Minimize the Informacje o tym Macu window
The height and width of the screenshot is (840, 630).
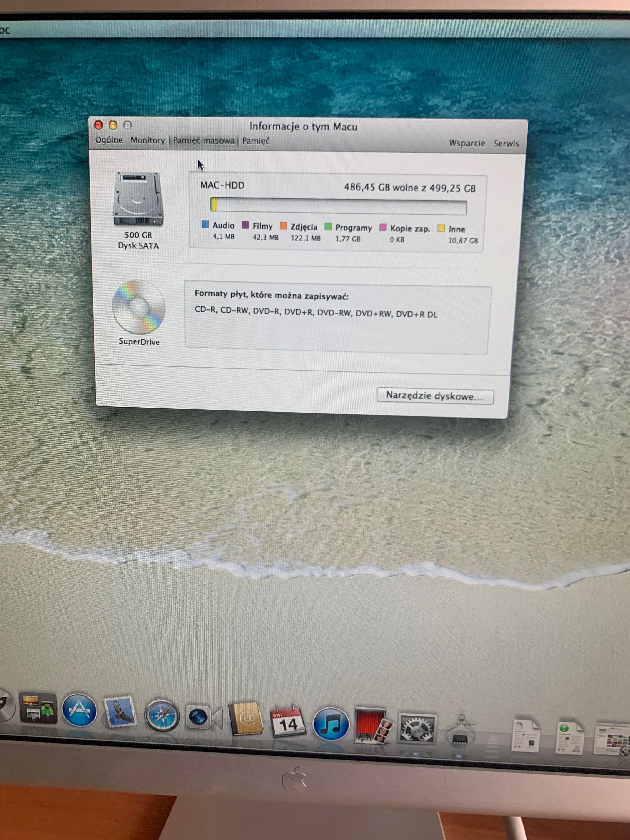pyautogui.click(x=113, y=125)
